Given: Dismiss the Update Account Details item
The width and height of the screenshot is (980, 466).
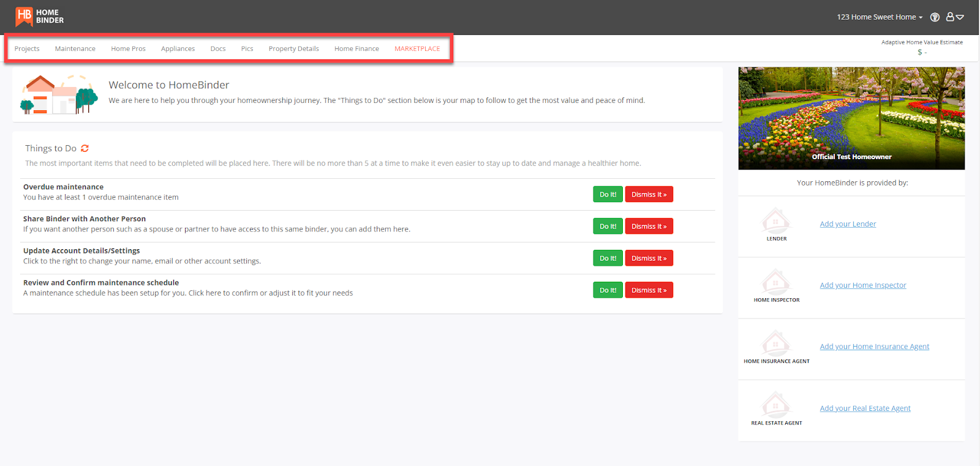Looking at the screenshot, I should tap(649, 258).
